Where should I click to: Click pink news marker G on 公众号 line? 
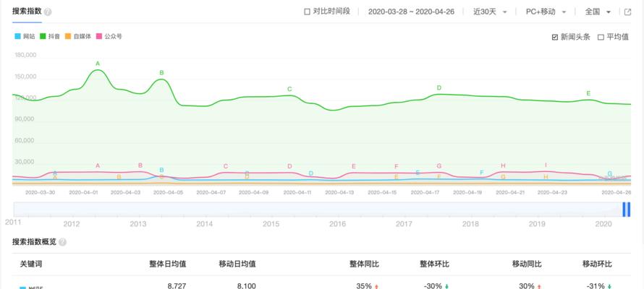pyautogui.click(x=439, y=166)
